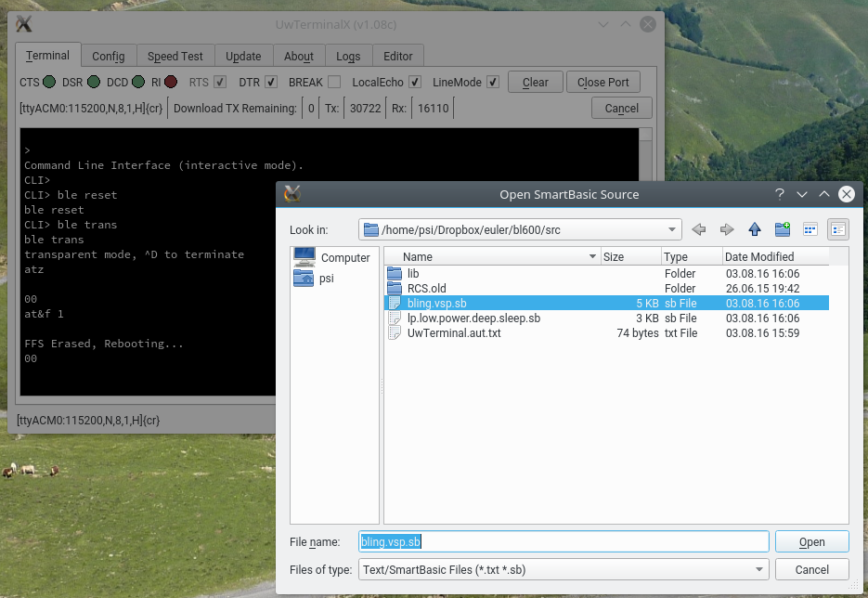Click the DCD status indicator

pyautogui.click(x=138, y=82)
